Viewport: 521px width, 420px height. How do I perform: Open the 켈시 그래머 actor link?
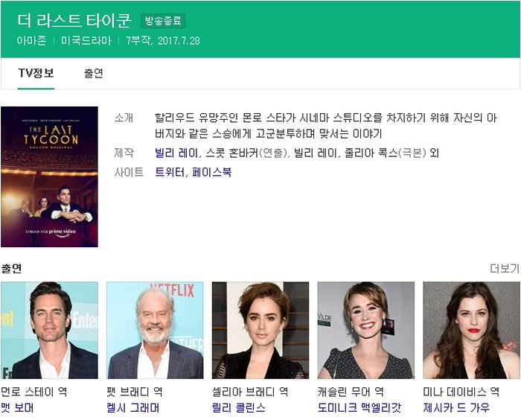pos(133,407)
